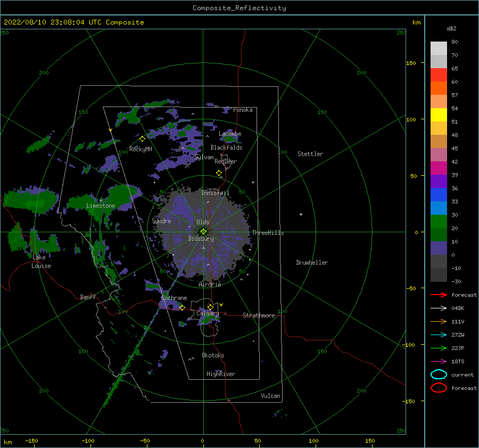Click the yellow diamond marker beside RockyMH
The width and height of the screenshot is (479, 448).
(142, 139)
